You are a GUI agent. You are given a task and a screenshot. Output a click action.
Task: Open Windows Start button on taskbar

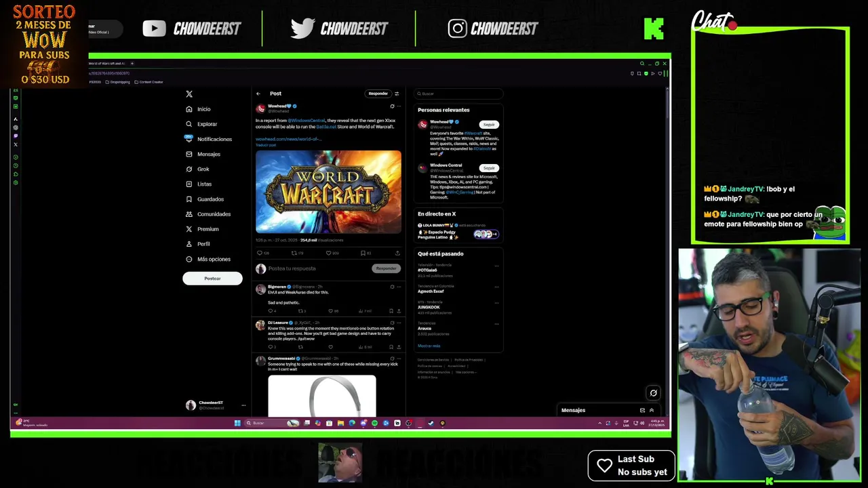point(237,423)
